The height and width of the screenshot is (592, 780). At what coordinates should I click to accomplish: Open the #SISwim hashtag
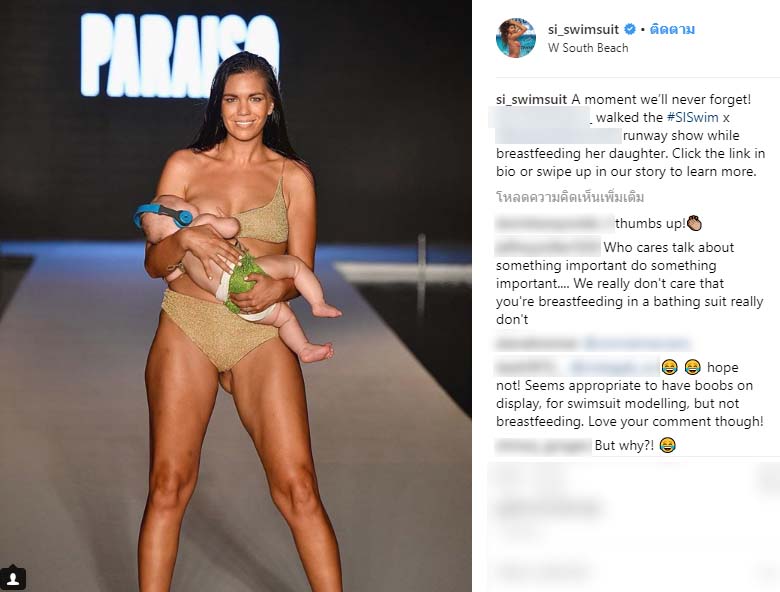coord(692,117)
